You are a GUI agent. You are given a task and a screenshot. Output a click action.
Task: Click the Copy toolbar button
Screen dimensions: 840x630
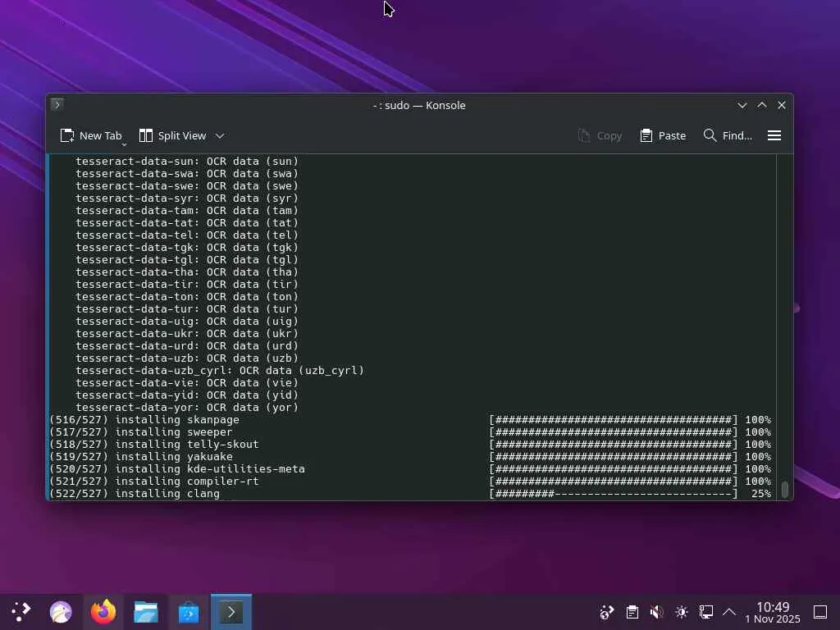tap(600, 135)
